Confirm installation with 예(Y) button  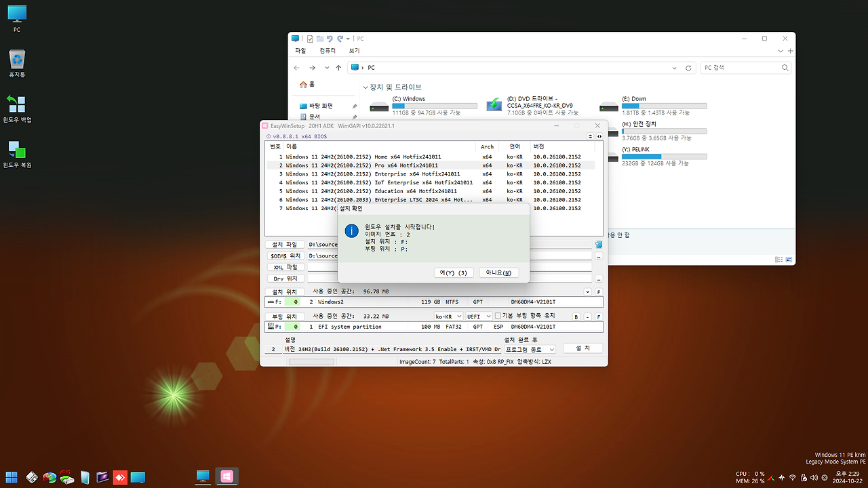[454, 272]
